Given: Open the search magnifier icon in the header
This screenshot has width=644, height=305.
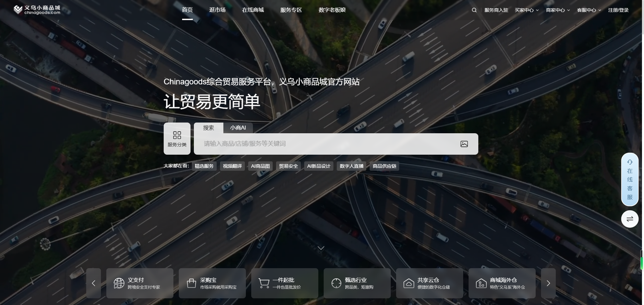Looking at the screenshot, I should pos(474,10).
